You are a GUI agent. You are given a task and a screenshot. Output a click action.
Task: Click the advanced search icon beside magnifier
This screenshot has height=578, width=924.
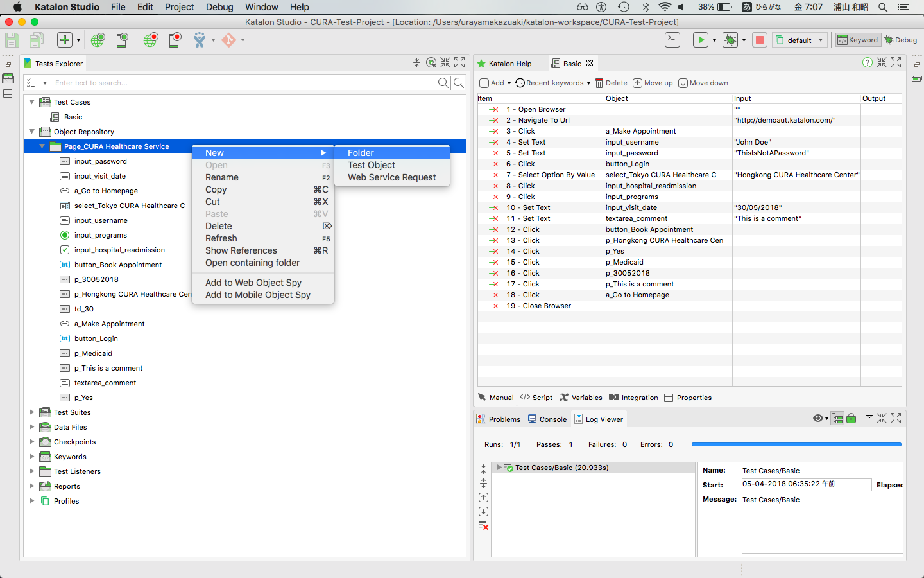[459, 83]
